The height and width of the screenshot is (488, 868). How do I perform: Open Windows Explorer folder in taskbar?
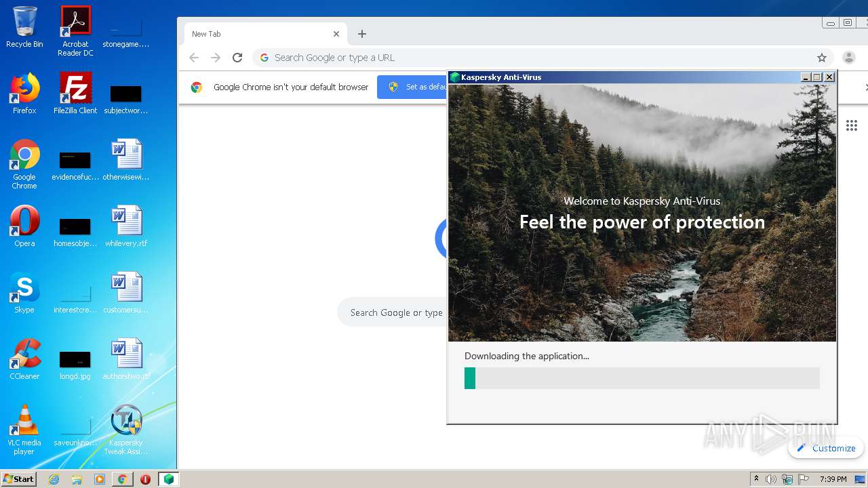click(x=77, y=479)
